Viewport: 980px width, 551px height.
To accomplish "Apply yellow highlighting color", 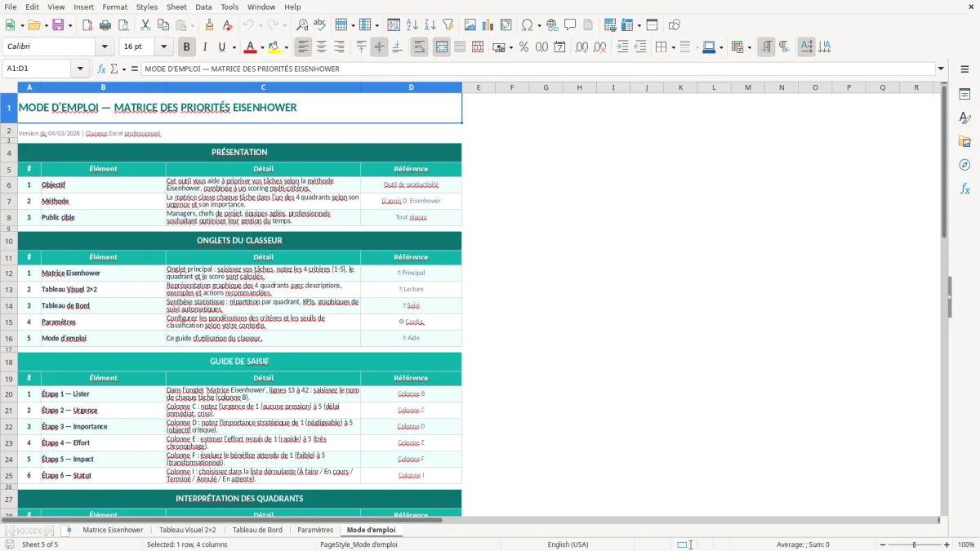I will point(274,47).
